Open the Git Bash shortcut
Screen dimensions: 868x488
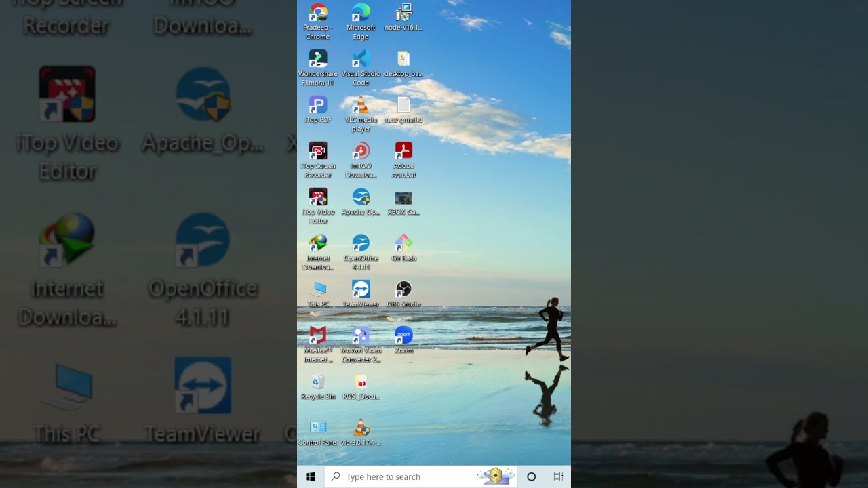[403, 247]
